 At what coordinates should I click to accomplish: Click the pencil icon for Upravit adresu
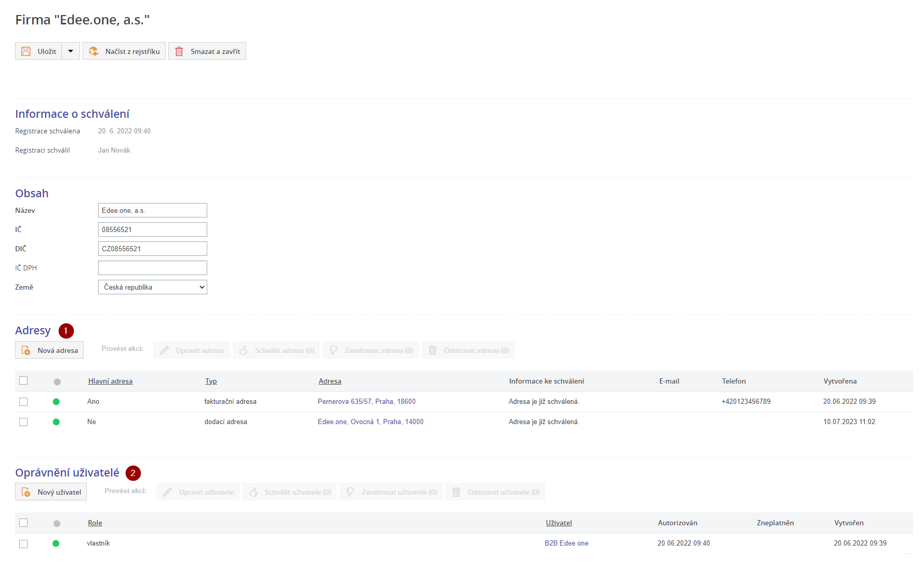165,350
